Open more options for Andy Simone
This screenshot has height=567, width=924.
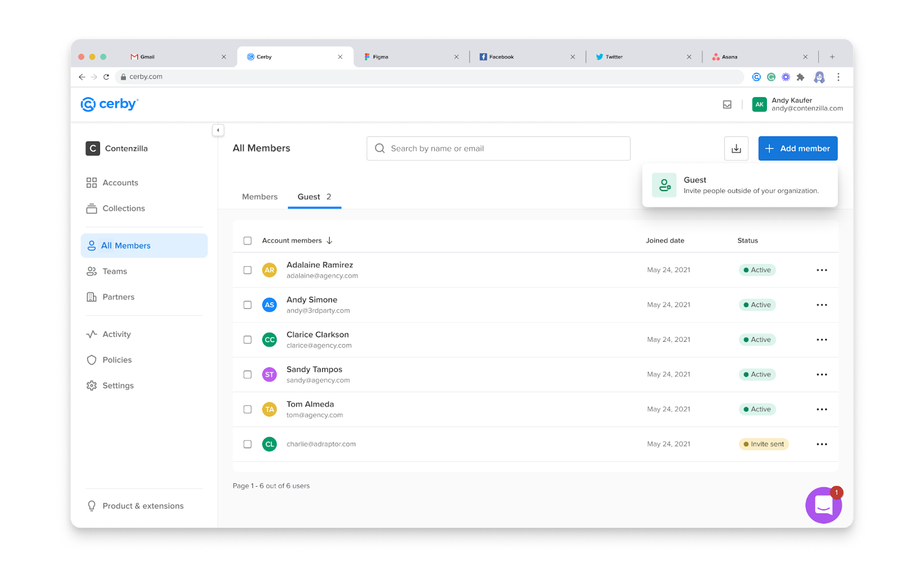822,305
